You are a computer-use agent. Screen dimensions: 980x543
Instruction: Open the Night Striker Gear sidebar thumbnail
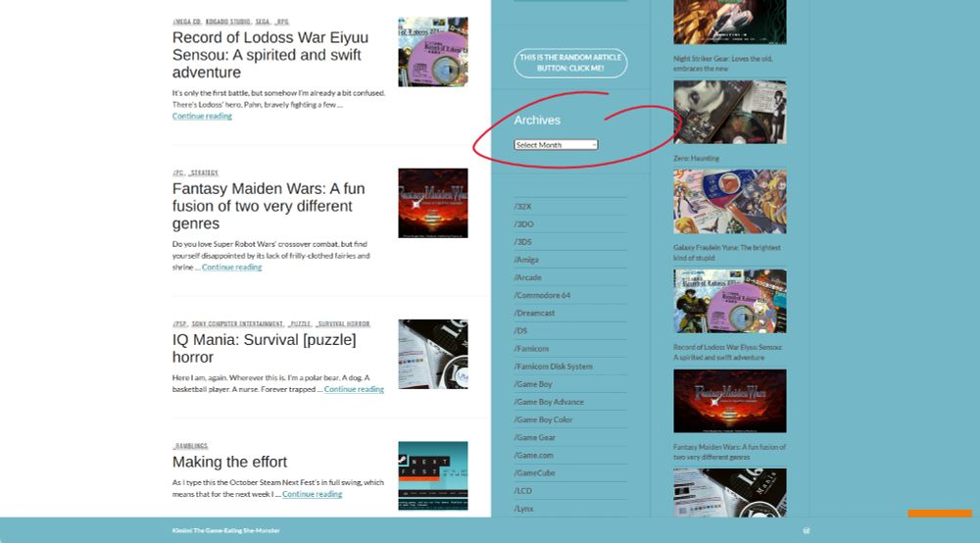[729, 22]
